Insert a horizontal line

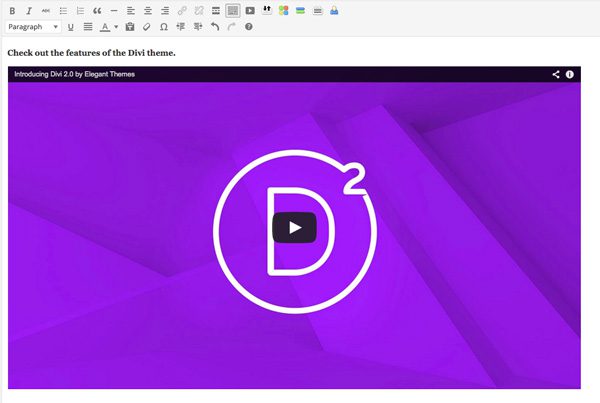(114, 11)
